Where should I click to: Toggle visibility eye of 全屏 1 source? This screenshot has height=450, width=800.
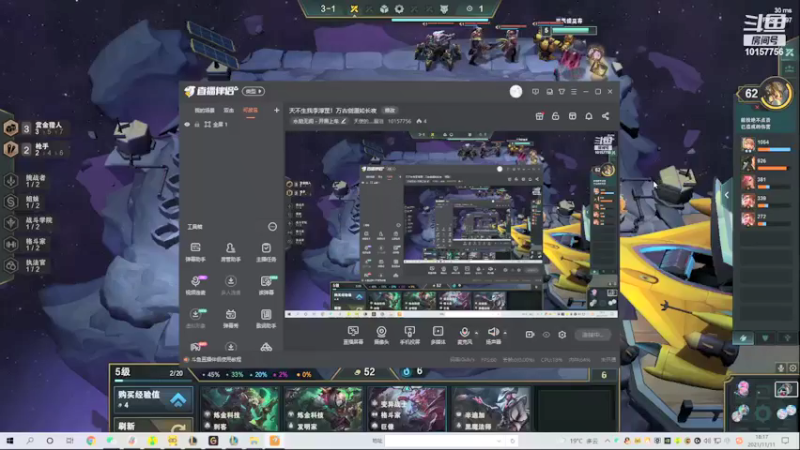click(187, 124)
